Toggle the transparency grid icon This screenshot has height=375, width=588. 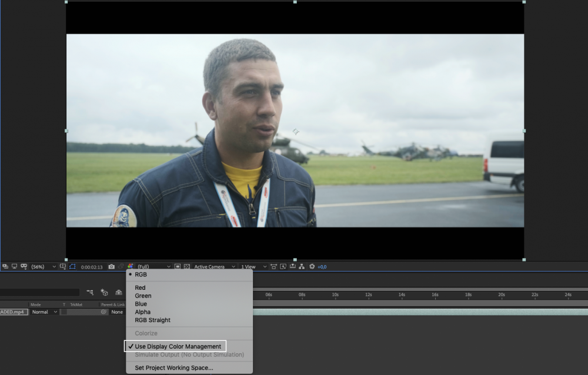coord(187,267)
